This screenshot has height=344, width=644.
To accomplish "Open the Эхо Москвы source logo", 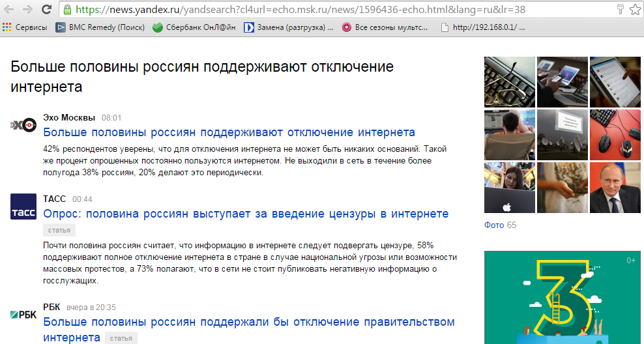I will [x=23, y=125].
